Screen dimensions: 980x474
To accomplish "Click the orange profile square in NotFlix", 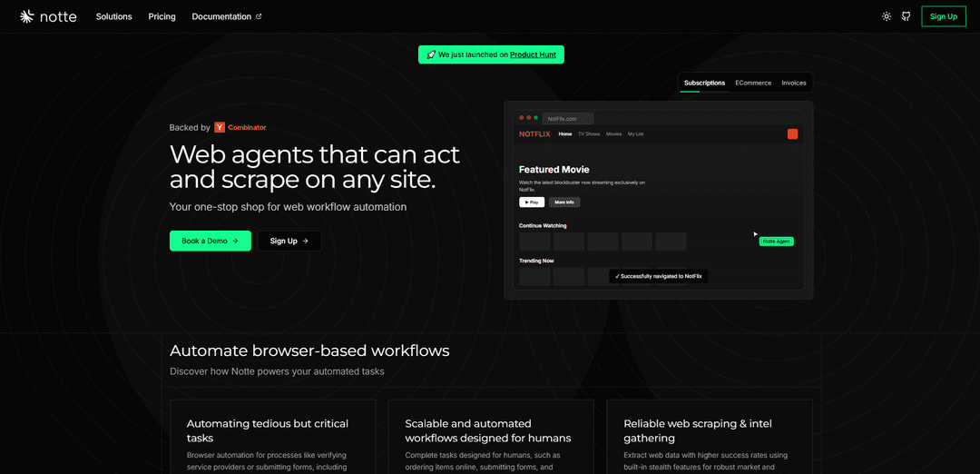I will click(x=792, y=133).
